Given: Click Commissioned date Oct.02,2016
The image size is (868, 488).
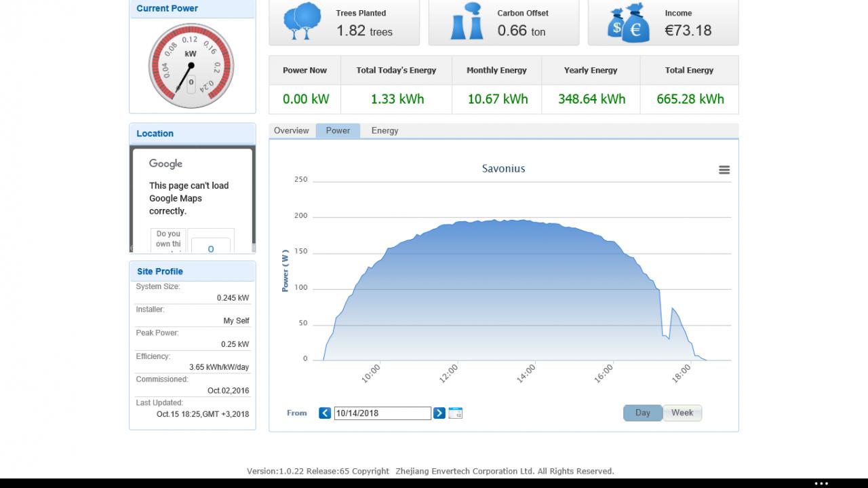Looking at the screenshot, I should click(x=229, y=391).
